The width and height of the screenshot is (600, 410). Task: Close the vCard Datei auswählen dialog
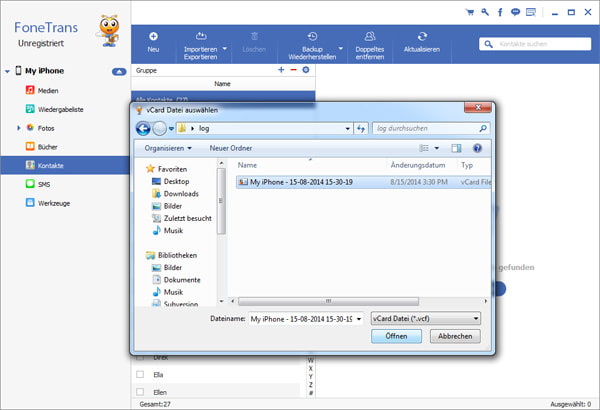pos(478,108)
